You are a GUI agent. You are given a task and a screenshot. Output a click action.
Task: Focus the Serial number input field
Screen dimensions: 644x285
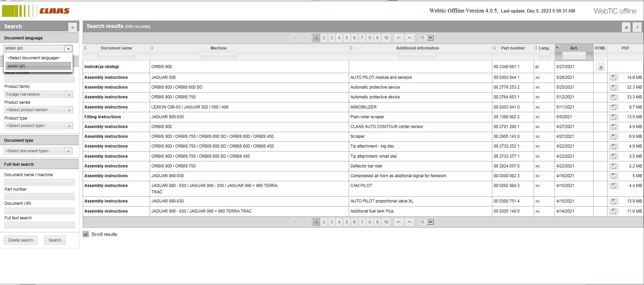39,80
